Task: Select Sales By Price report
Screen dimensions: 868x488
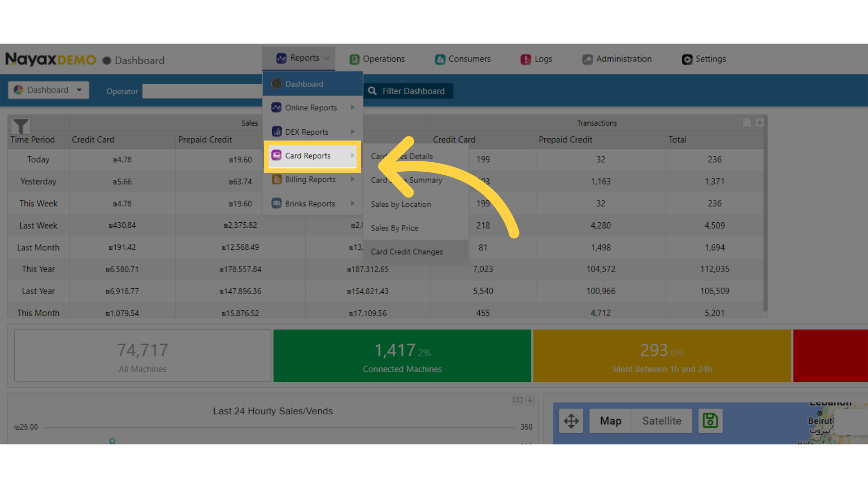Action: click(x=416, y=228)
